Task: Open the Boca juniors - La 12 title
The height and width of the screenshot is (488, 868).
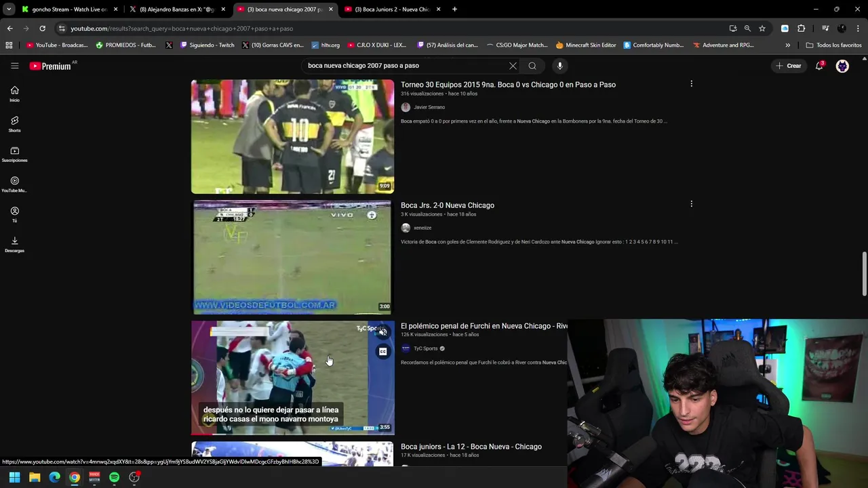Action: [471, 447]
